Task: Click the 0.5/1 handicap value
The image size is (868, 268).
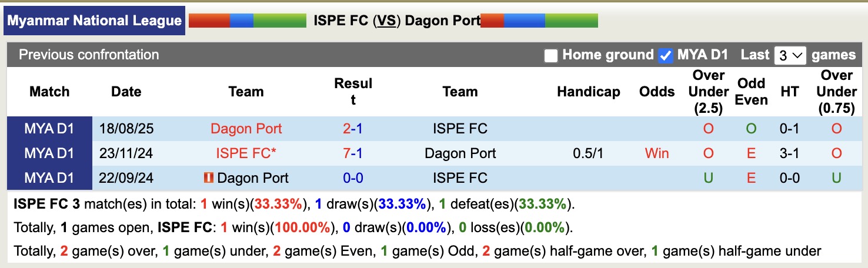Action: [588, 153]
